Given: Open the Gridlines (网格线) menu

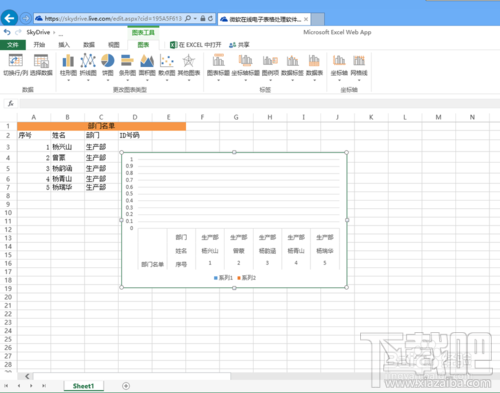Looking at the screenshot, I should [359, 67].
